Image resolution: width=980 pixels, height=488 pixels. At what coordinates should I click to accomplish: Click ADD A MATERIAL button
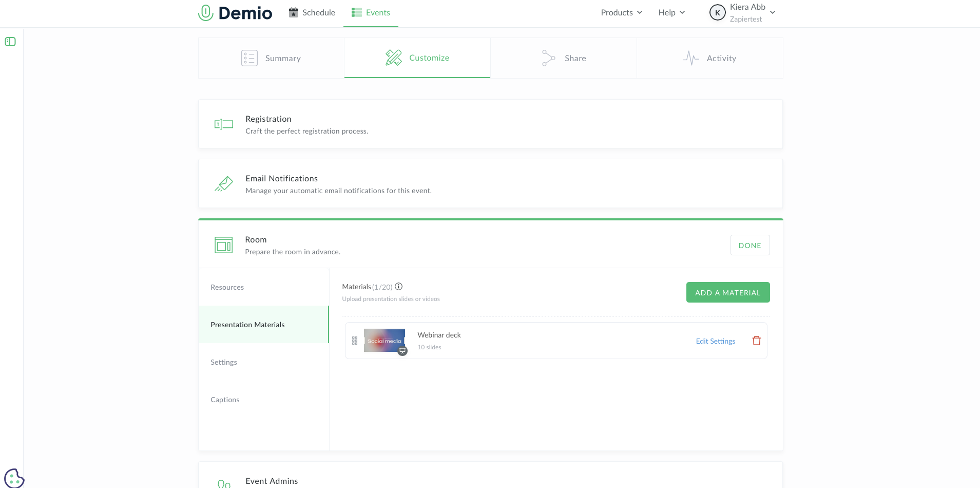[x=728, y=292]
